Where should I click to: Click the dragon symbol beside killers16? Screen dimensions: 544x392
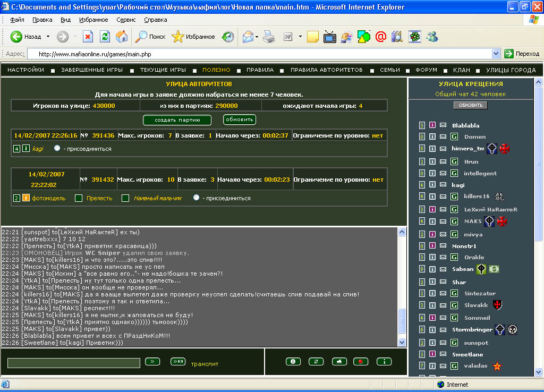tap(499, 197)
